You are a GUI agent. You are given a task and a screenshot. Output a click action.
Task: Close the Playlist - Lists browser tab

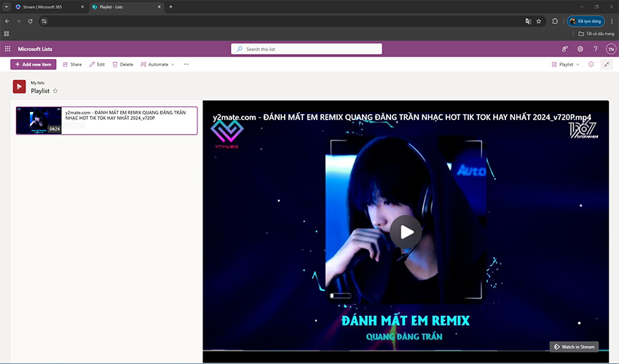[159, 7]
